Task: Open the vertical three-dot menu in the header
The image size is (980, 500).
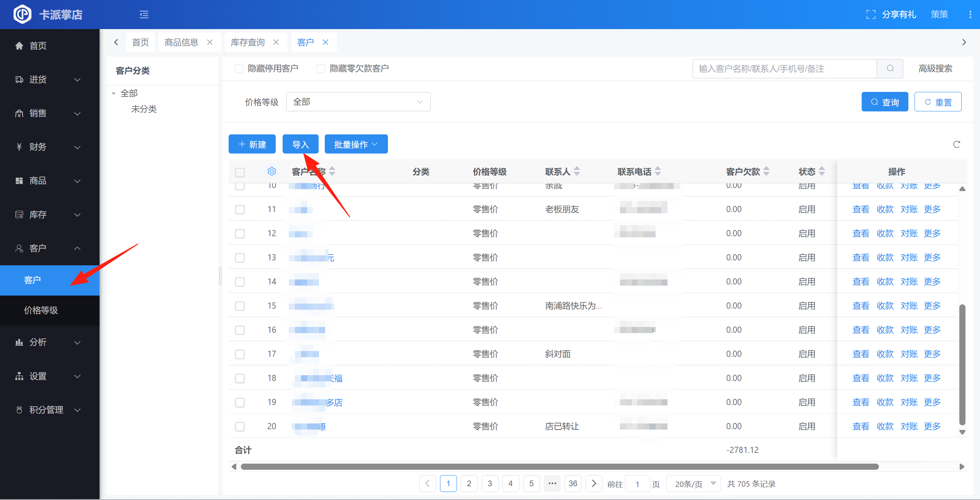Action: 970,15
